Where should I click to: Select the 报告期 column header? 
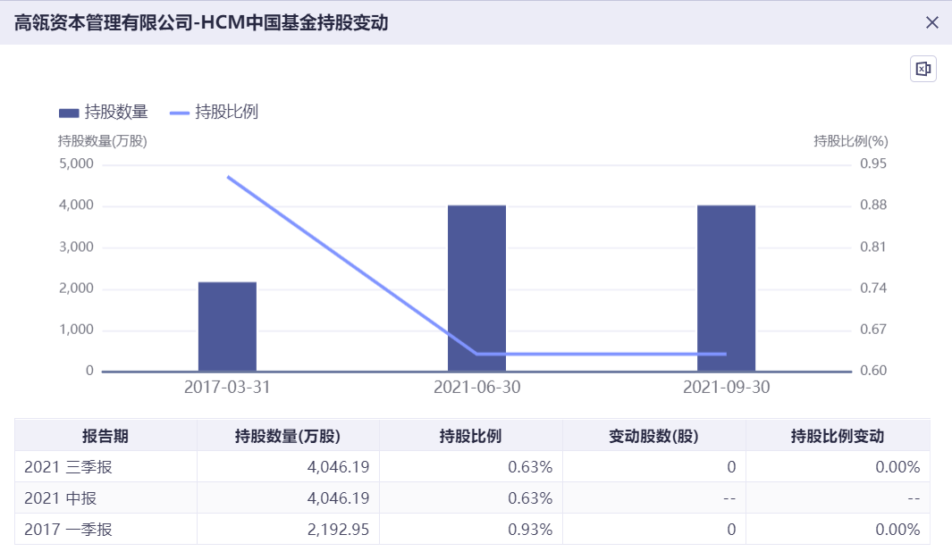click(105, 436)
